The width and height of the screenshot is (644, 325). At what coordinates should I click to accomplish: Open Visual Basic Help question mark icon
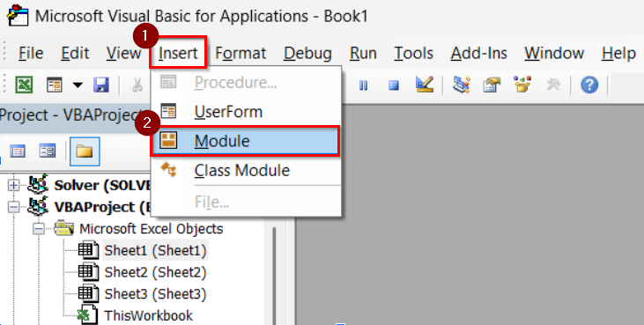pyautogui.click(x=589, y=85)
